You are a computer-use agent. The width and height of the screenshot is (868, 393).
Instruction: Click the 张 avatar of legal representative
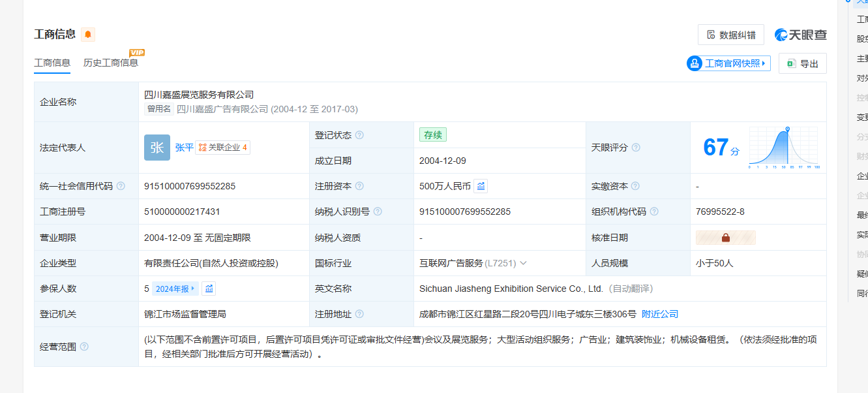pos(157,148)
